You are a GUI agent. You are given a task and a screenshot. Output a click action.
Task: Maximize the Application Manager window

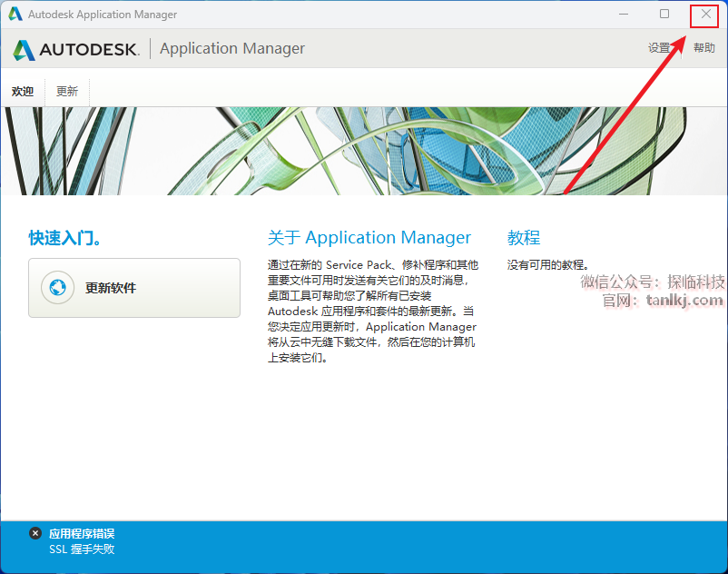tap(664, 15)
